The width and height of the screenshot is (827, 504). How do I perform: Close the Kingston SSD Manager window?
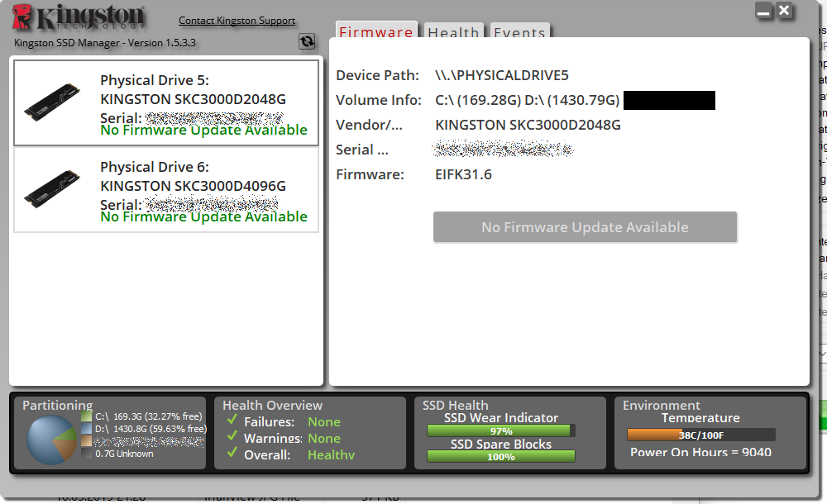pos(784,11)
